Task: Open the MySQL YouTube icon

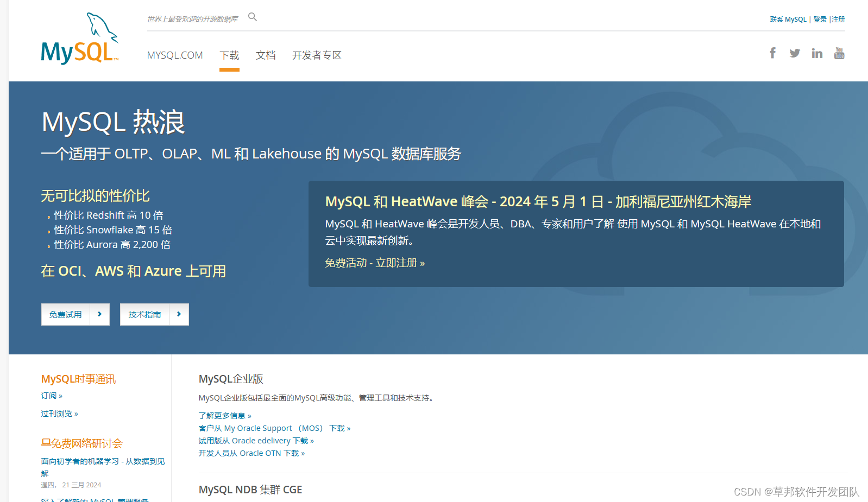Action: (839, 53)
